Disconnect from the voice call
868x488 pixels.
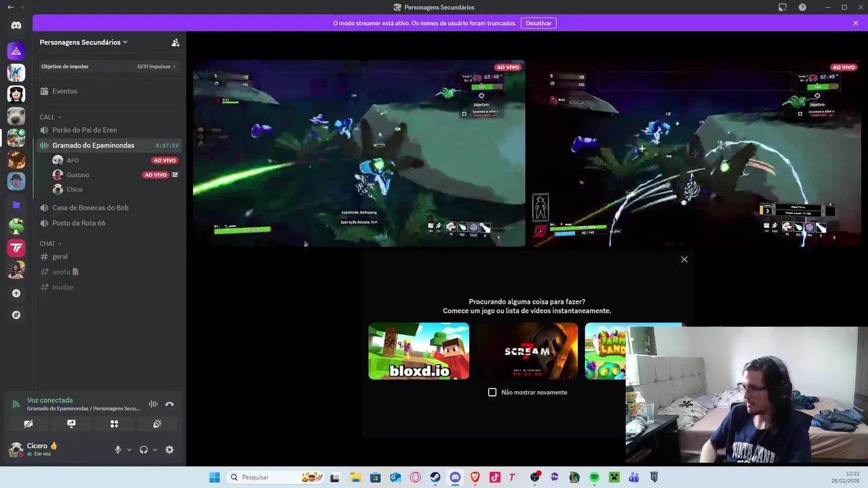(170, 404)
